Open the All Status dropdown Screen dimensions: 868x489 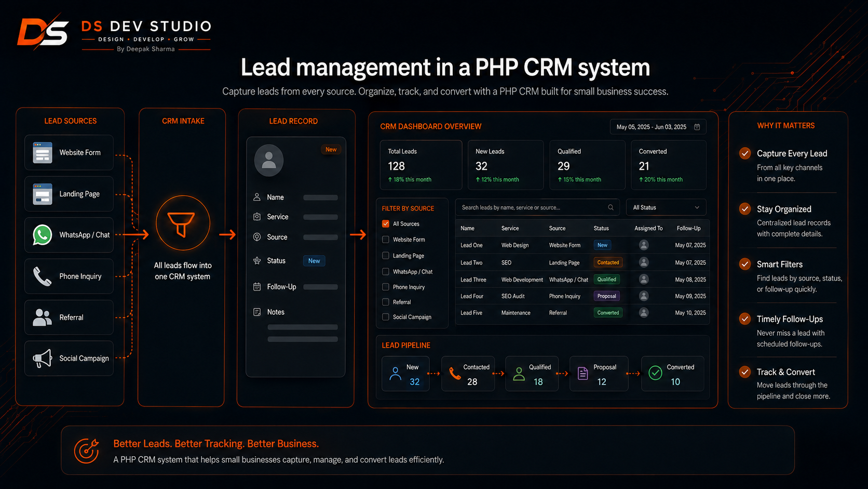(x=666, y=207)
